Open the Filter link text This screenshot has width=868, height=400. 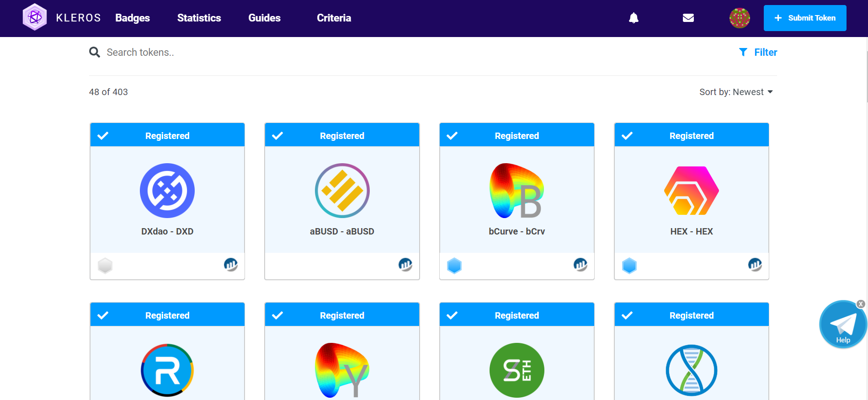pos(766,52)
